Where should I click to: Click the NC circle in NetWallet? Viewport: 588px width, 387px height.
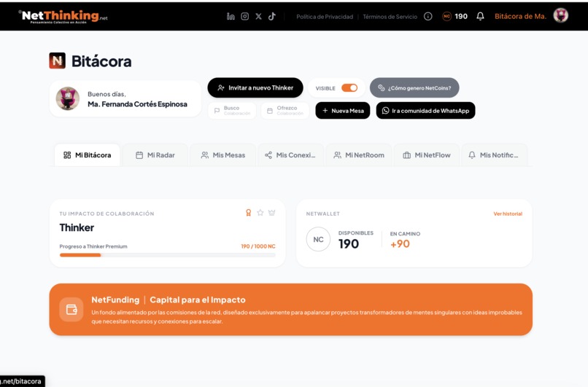pos(318,239)
